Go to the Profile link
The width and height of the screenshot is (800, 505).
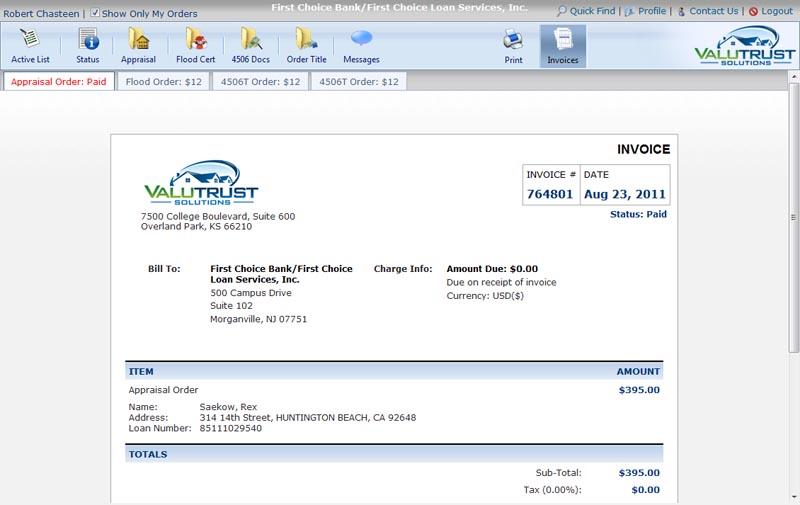pyautogui.click(x=651, y=11)
